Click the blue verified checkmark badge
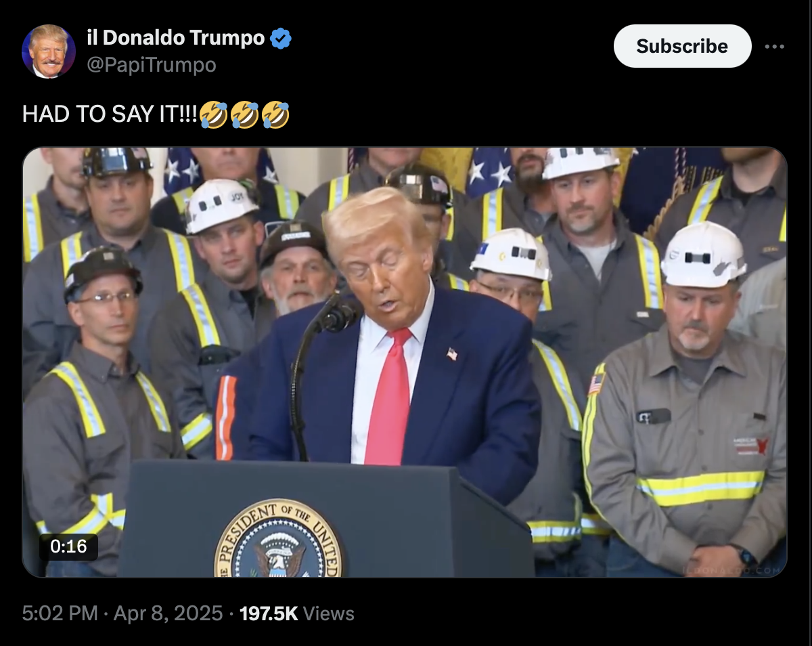Screen dimensions: 812x646 [281, 39]
